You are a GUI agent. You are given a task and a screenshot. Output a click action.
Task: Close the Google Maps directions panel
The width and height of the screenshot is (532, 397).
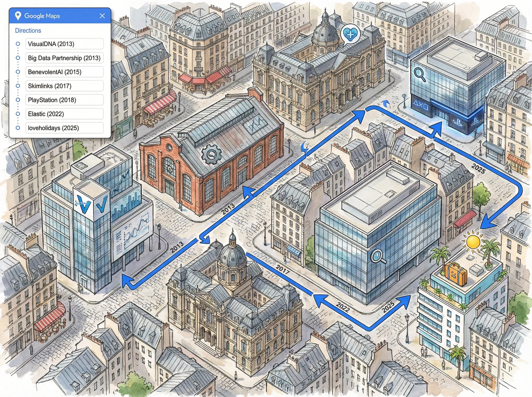102,16
